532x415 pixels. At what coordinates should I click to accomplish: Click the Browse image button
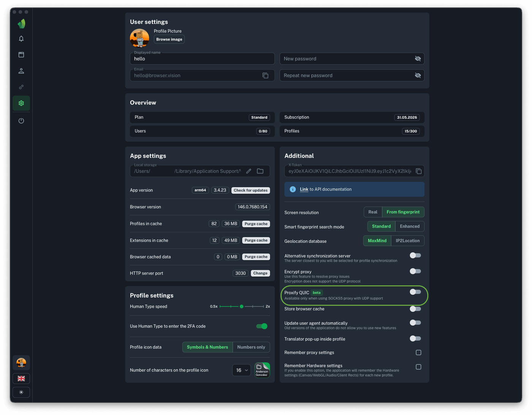pos(169,39)
